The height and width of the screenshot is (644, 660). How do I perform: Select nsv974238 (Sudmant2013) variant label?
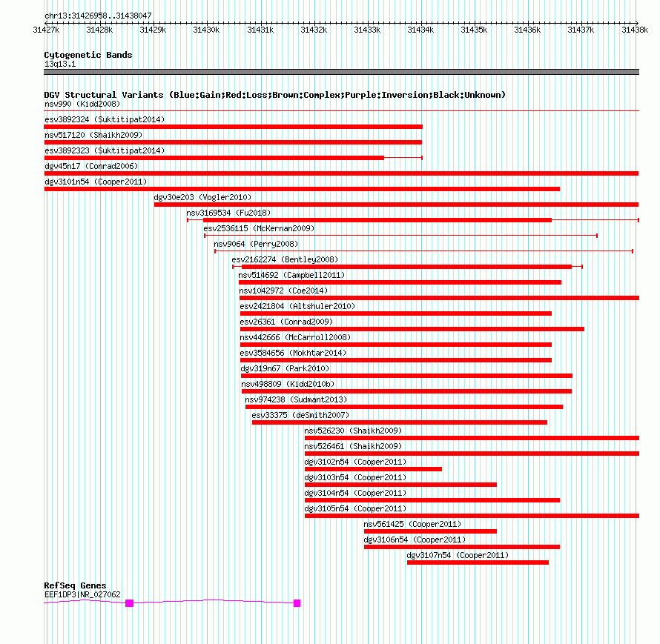coord(296,399)
